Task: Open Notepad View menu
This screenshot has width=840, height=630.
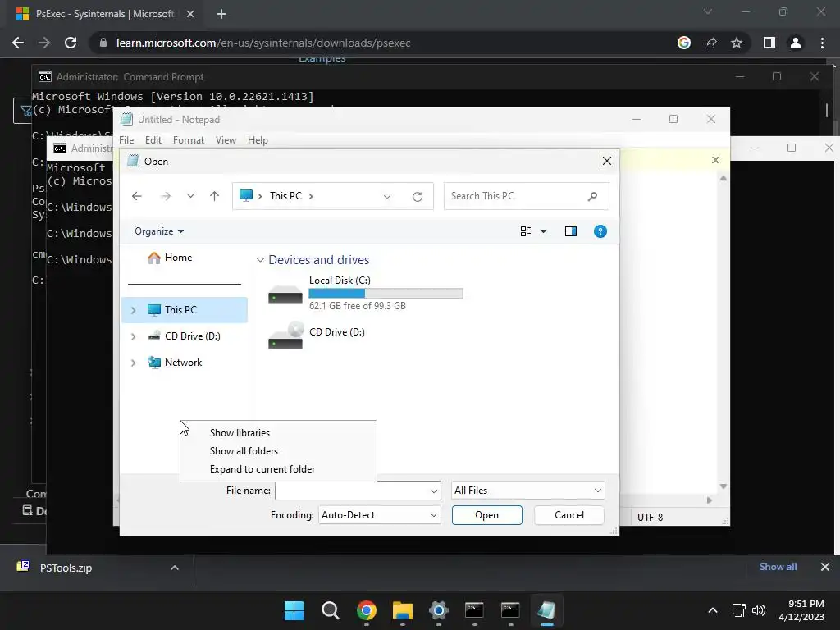Action: pyautogui.click(x=226, y=140)
